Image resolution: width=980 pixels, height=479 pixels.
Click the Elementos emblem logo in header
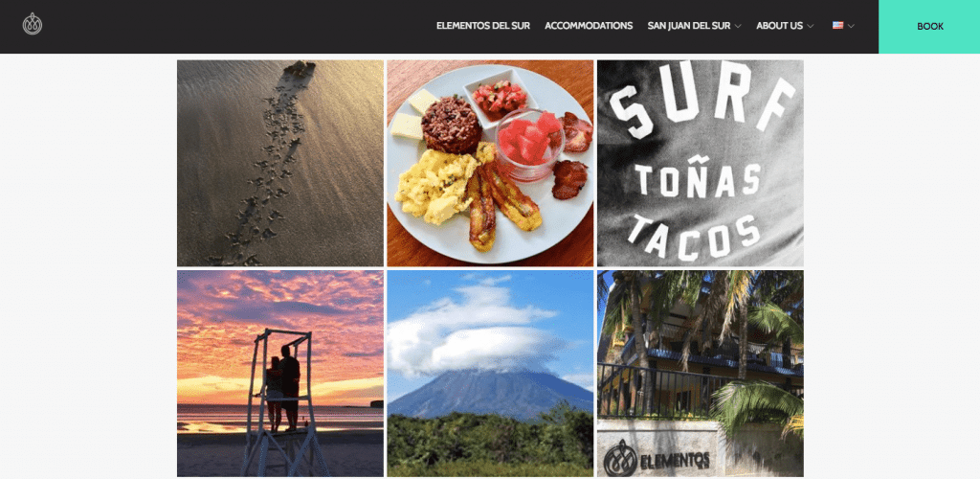coord(33,24)
